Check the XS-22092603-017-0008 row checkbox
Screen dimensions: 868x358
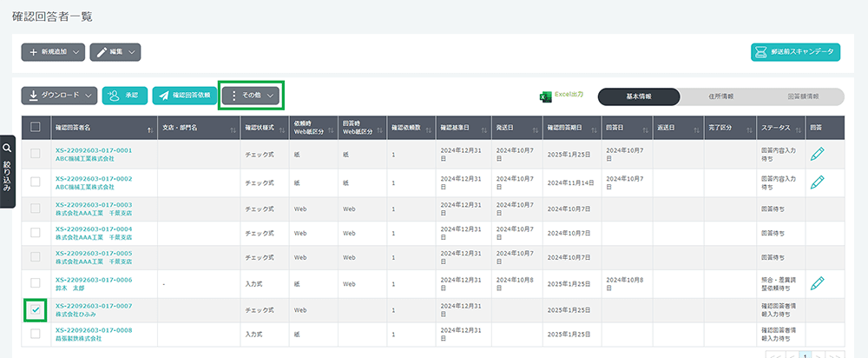tap(36, 335)
